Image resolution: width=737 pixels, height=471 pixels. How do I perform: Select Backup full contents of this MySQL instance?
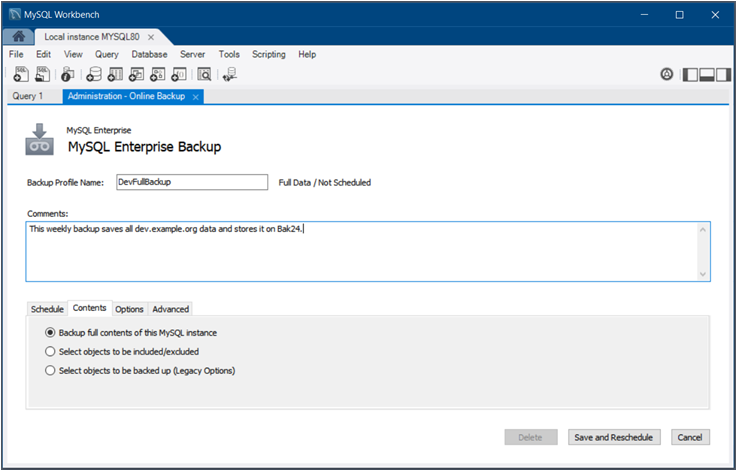(50, 332)
